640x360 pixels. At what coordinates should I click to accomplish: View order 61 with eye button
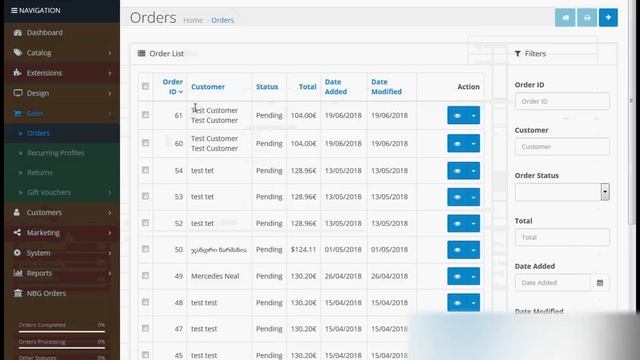point(457,116)
